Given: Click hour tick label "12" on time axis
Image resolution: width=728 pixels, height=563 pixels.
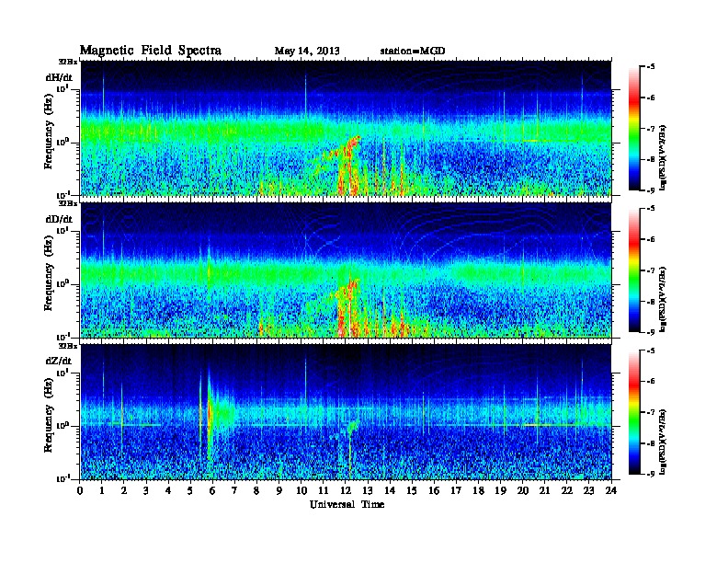Looking at the screenshot, I should click(x=346, y=491).
